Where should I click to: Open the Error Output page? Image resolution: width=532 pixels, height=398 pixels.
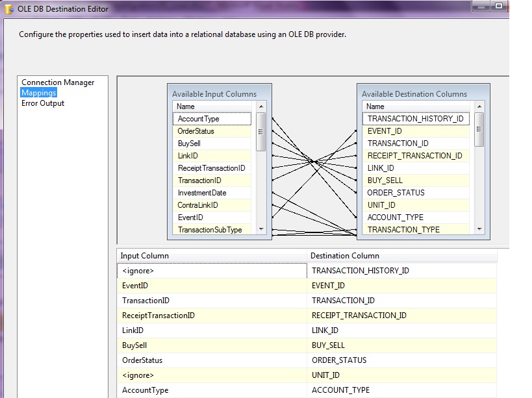[x=43, y=103]
